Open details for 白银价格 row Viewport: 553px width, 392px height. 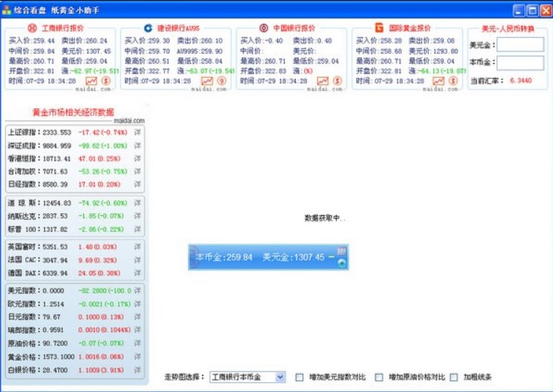[138, 370]
